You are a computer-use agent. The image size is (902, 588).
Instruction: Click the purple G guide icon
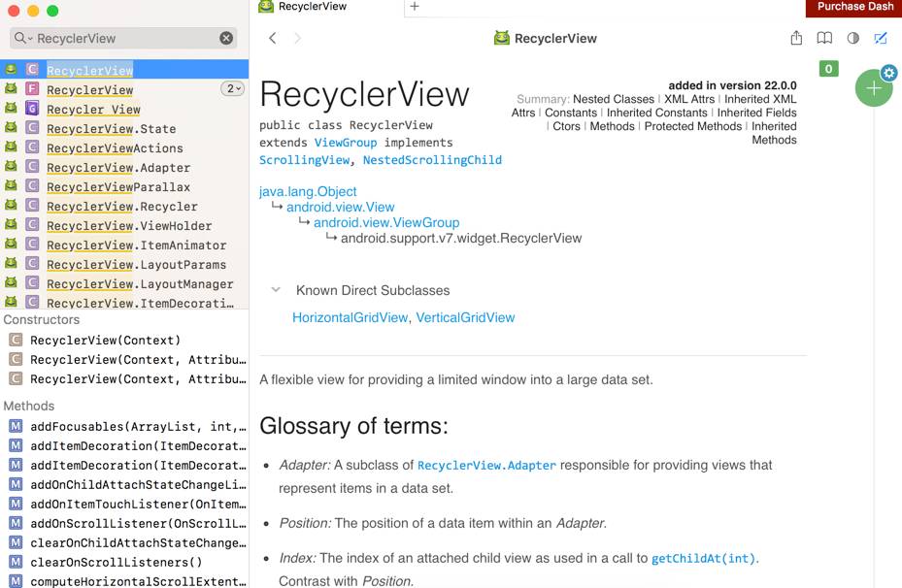[32, 108]
